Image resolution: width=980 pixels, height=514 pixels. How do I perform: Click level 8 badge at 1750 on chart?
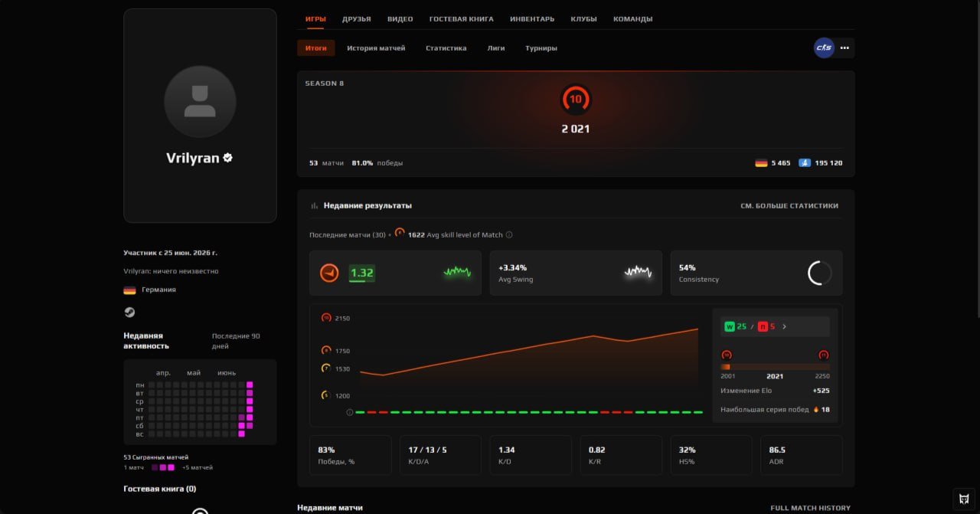326,351
